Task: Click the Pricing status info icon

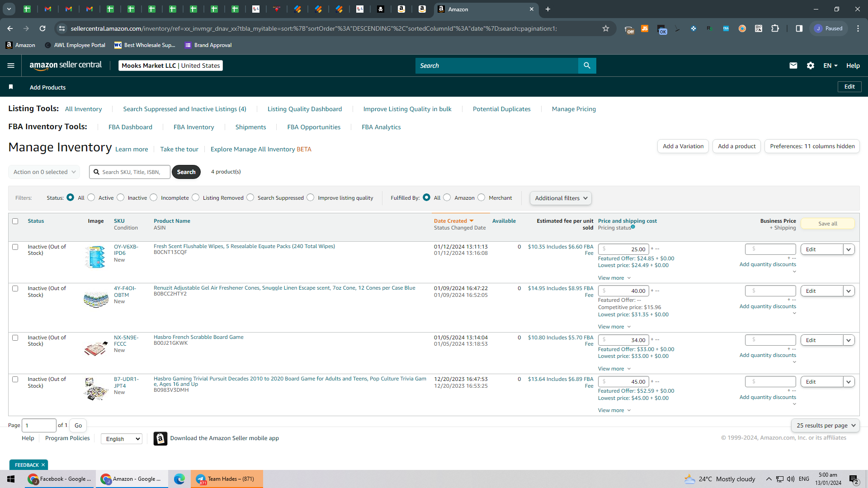Action: pos(633,227)
